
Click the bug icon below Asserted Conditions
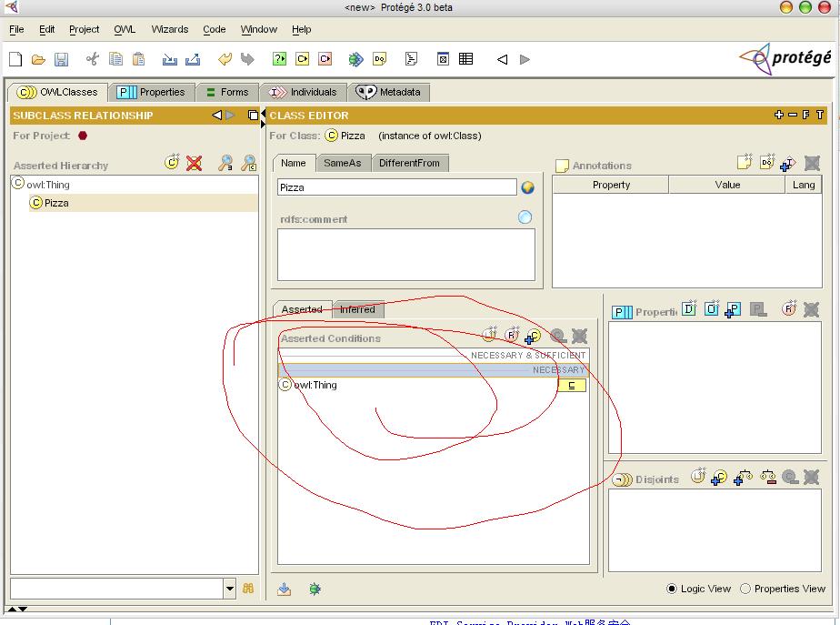point(315,590)
